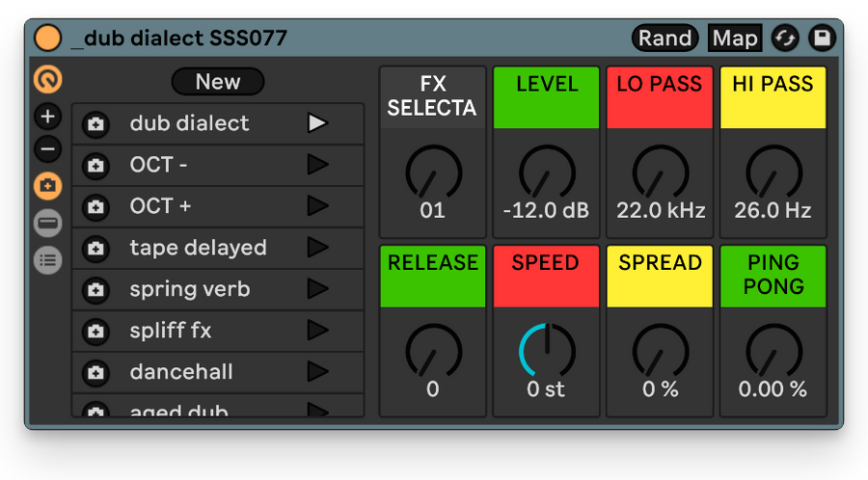Viewport: 868px width, 480px height.
Task: Launch the OCT + variation
Action: tap(317, 205)
